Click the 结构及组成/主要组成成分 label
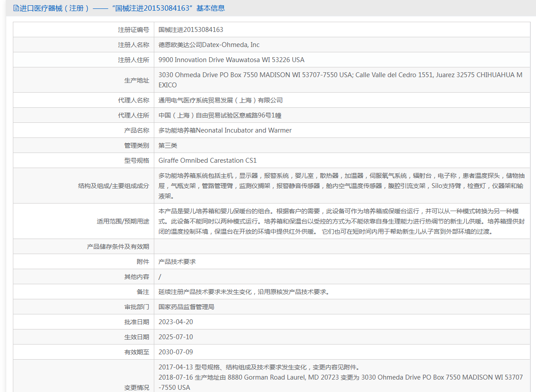Viewport: 536px width, 392px height. (113, 186)
